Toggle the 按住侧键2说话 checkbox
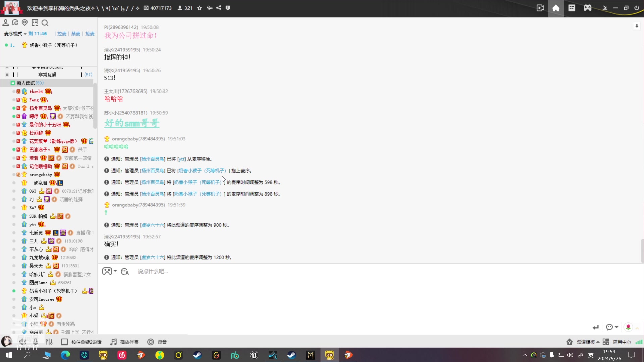The height and width of the screenshot is (362, 644). coord(64,342)
